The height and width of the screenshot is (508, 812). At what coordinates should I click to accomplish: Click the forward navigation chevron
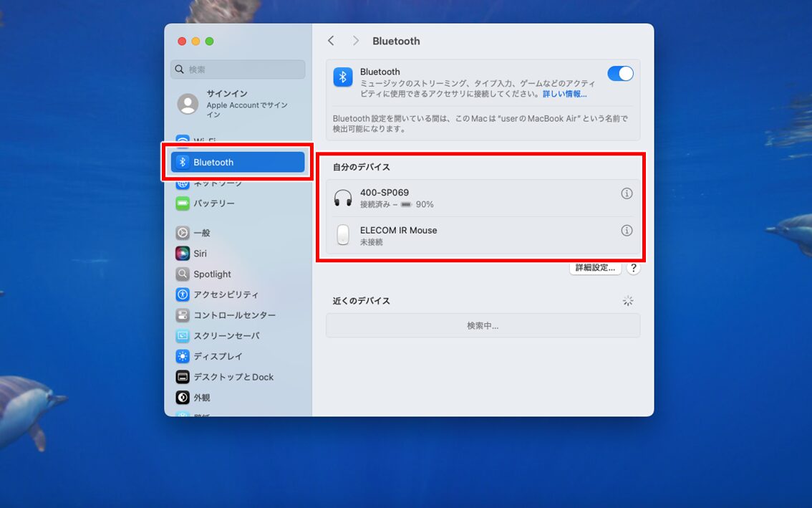[x=355, y=41]
